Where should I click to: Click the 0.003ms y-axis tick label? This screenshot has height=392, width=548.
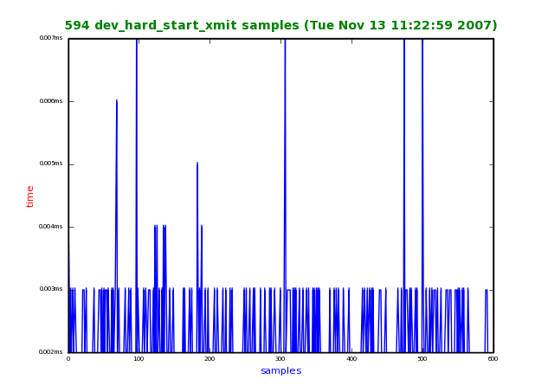tap(51, 288)
